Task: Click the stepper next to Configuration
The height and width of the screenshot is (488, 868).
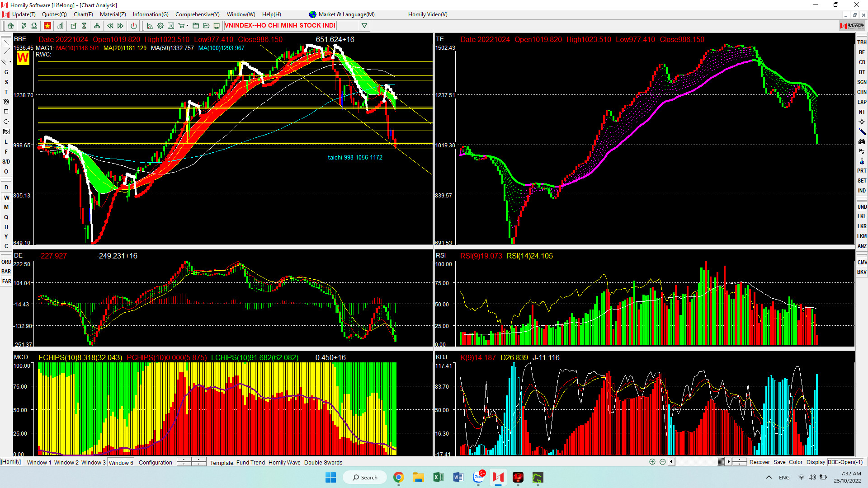Action: 184,462
